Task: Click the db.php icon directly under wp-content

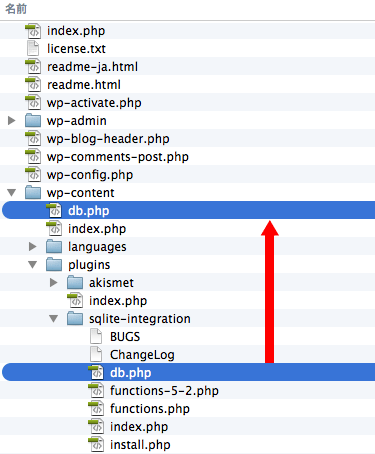Action: tap(54, 211)
